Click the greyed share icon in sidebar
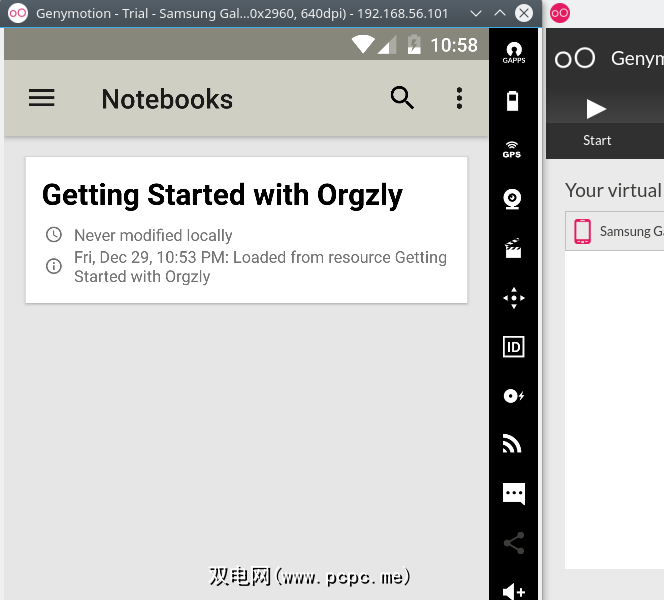 point(514,543)
